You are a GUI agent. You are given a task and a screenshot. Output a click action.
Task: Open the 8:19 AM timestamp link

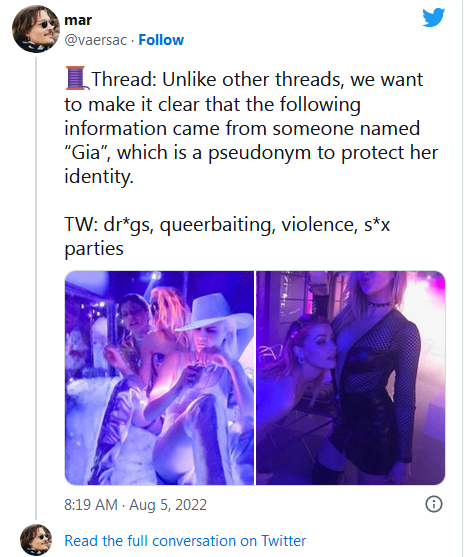91,505
